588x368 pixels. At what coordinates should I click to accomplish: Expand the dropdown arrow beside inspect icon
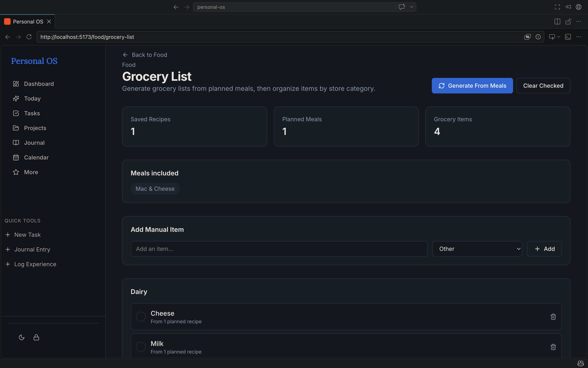[x=559, y=37]
